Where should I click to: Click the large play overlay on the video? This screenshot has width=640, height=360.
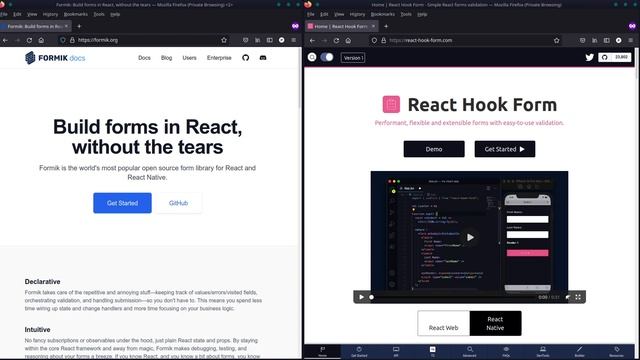coord(470,237)
